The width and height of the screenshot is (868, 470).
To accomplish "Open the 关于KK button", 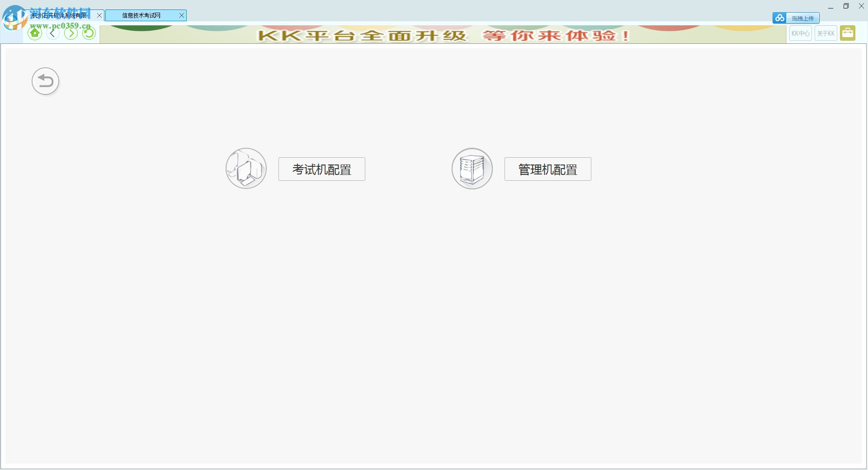I will tap(826, 33).
